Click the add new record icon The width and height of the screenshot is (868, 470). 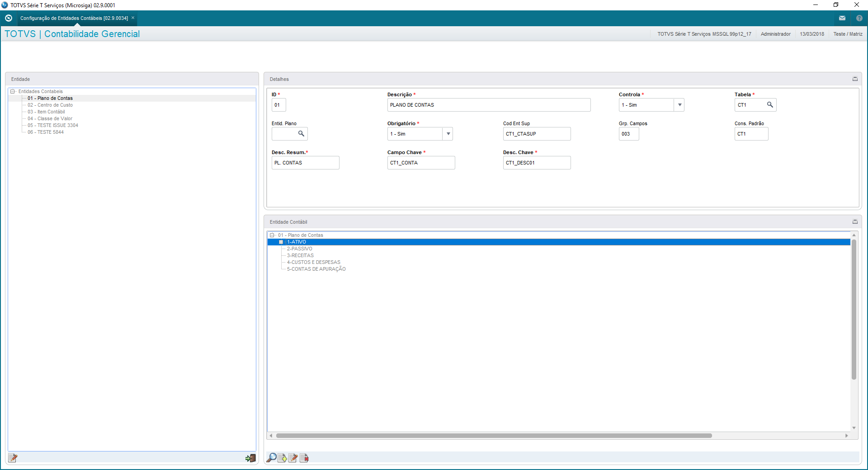(283, 458)
